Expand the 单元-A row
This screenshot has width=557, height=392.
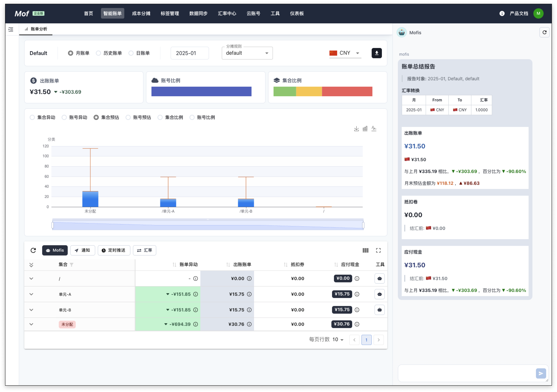[x=31, y=294]
